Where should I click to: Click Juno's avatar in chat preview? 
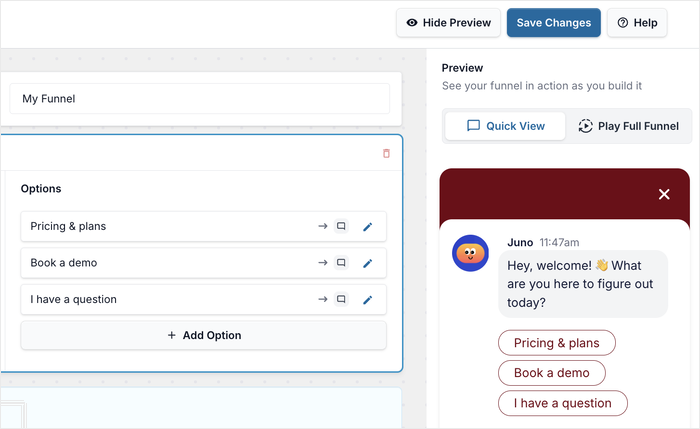pyautogui.click(x=470, y=253)
